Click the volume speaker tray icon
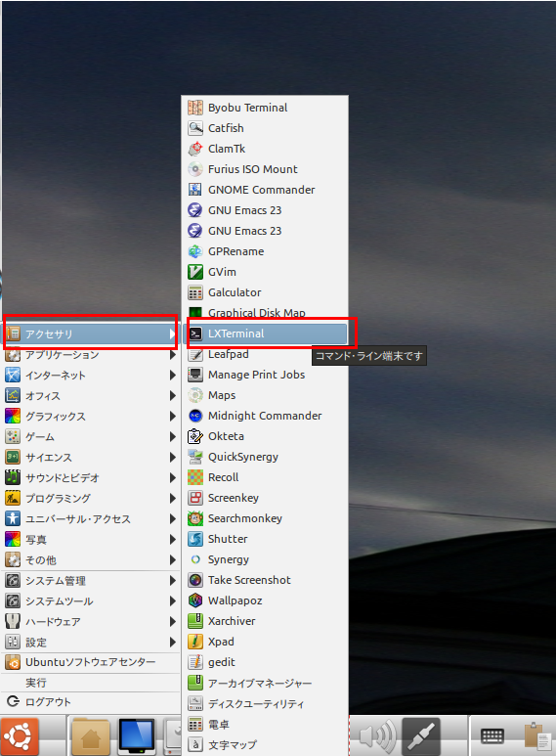The height and width of the screenshot is (756, 556). [x=377, y=736]
